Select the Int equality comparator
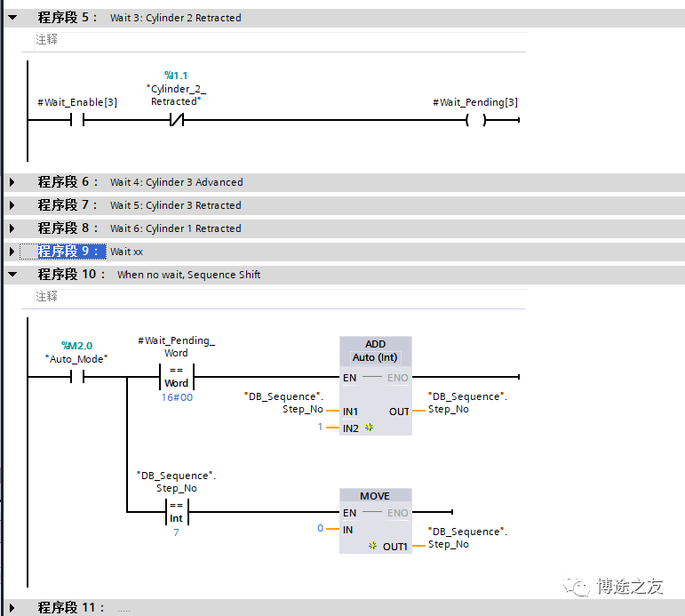Screen dimensions: 685x616 [177, 511]
